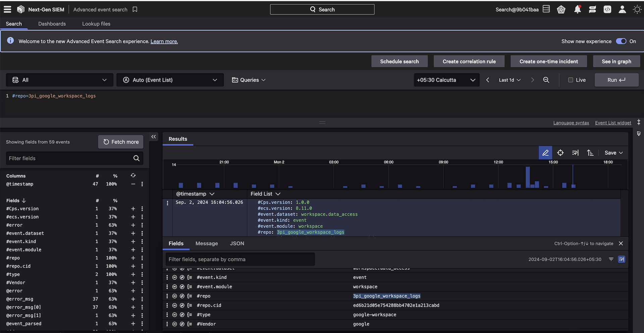Screen dimensions: 644x333
Task: Expand the Last 1d time range dropdown
Action: (509, 80)
